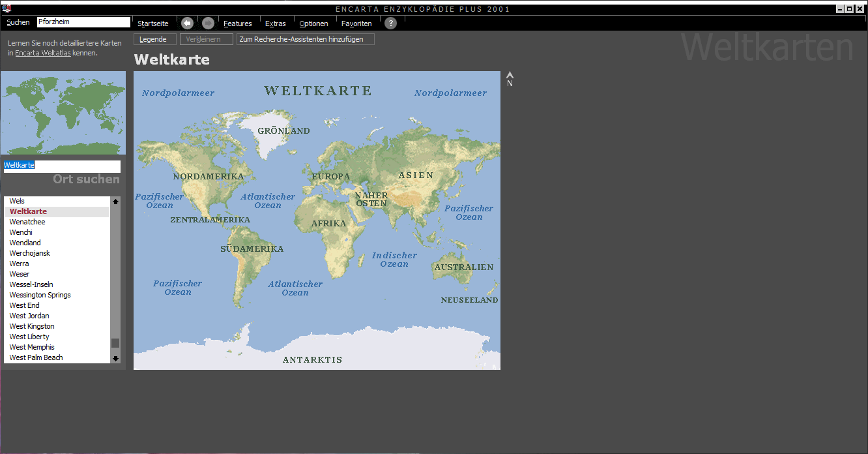Viewport: 868px width, 454px height.
Task: Click the small world overview map thumbnail
Action: click(x=63, y=112)
